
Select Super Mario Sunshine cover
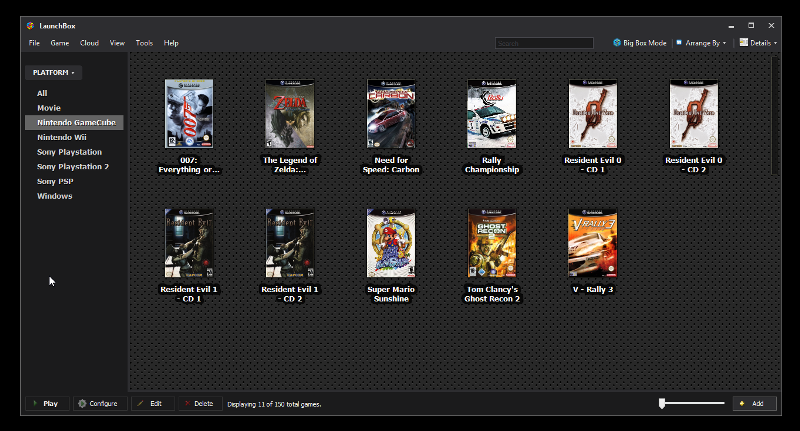pyautogui.click(x=391, y=243)
